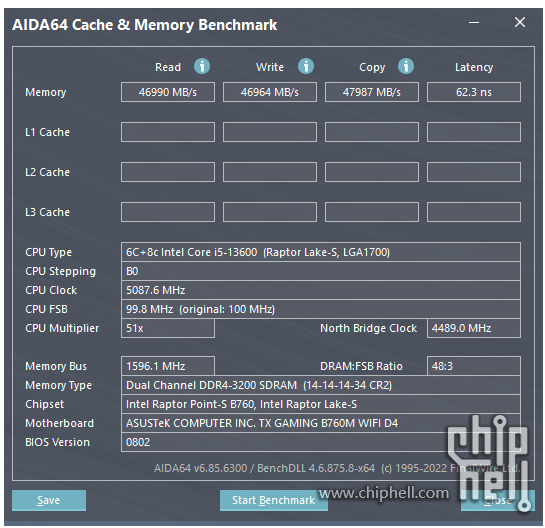
Task: Click the Write info icon
Action: (306, 66)
